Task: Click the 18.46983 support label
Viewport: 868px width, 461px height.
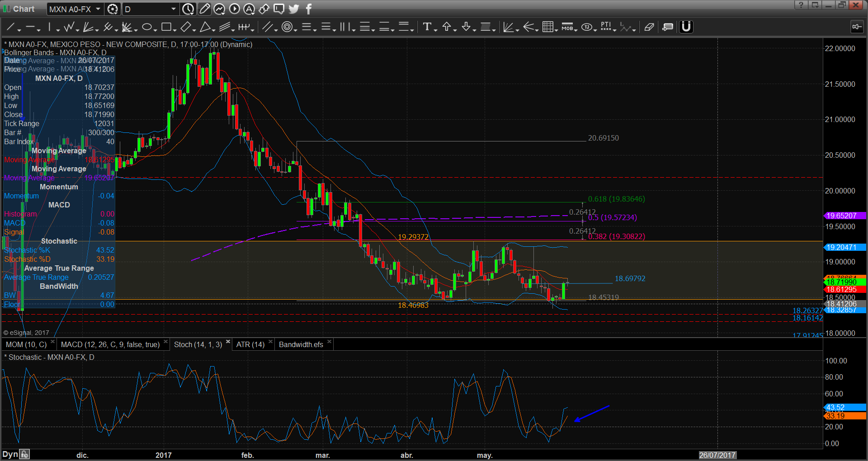Action: pos(413,305)
